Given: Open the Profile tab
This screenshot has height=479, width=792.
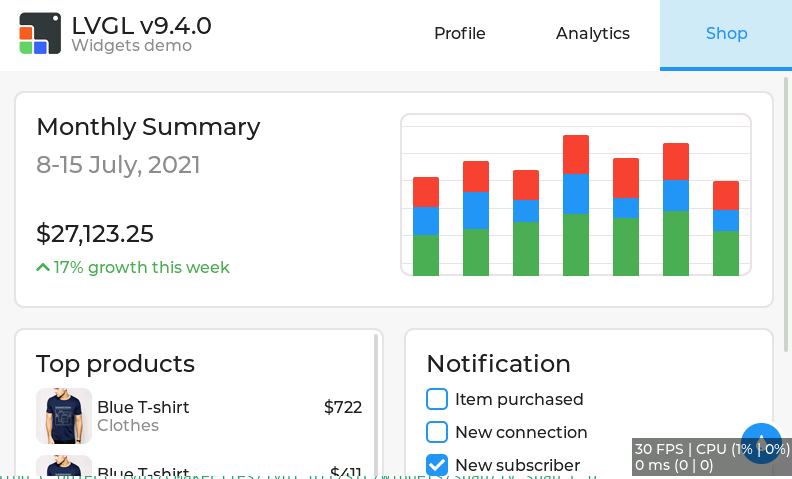Looking at the screenshot, I should [x=459, y=34].
